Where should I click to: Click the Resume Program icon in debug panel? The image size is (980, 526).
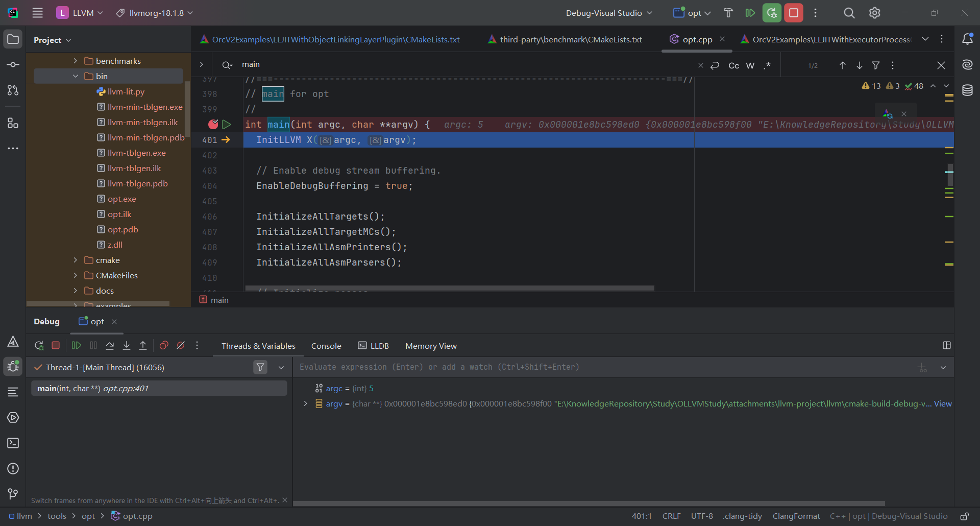pos(77,346)
